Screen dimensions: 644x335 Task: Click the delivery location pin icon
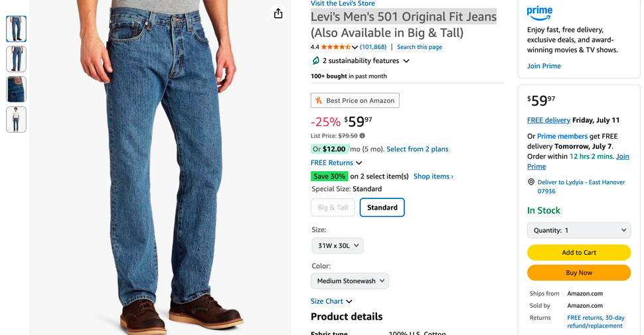[531, 182]
